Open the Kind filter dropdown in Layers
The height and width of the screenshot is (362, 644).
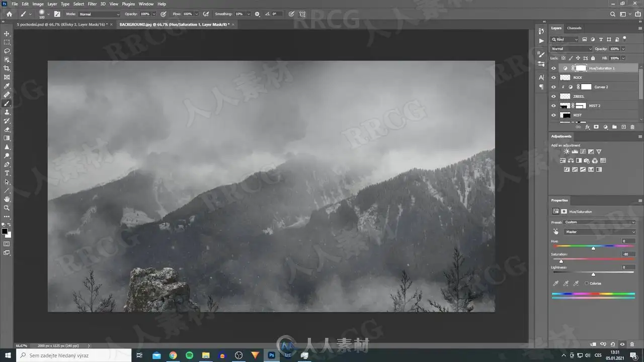pos(565,39)
